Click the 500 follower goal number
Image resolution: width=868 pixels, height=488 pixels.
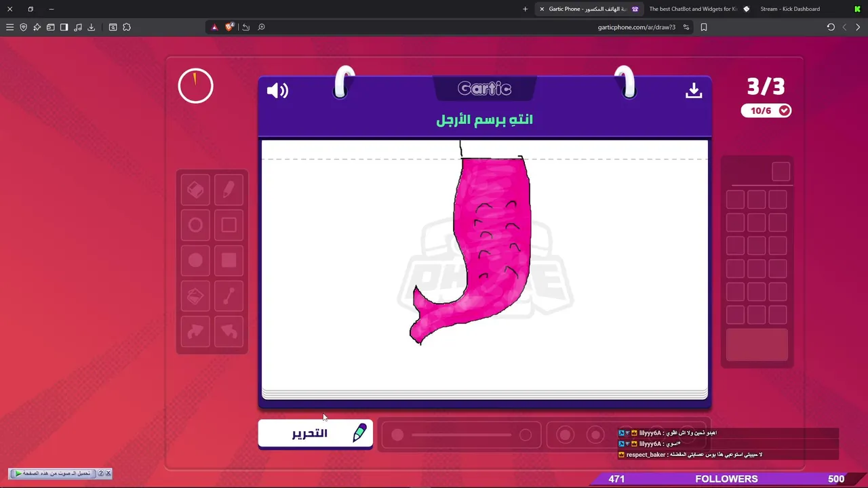point(836,479)
